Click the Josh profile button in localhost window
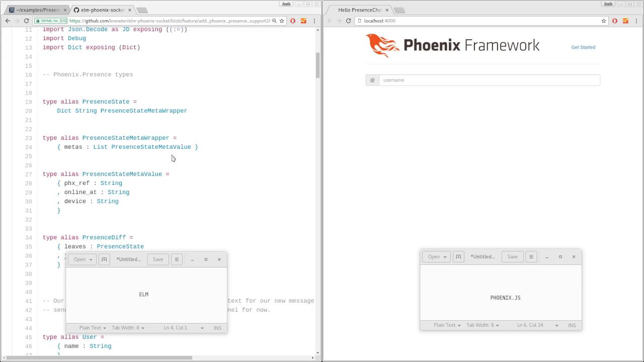Image resolution: width=644 pixels, height=362 pixels. tap(608, 4)
